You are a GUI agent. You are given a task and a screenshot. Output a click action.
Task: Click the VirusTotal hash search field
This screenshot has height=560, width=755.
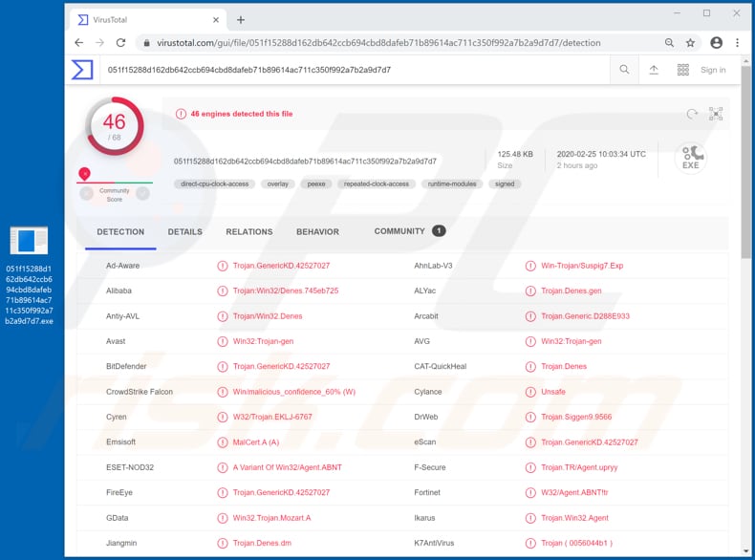tap(355, 70)
